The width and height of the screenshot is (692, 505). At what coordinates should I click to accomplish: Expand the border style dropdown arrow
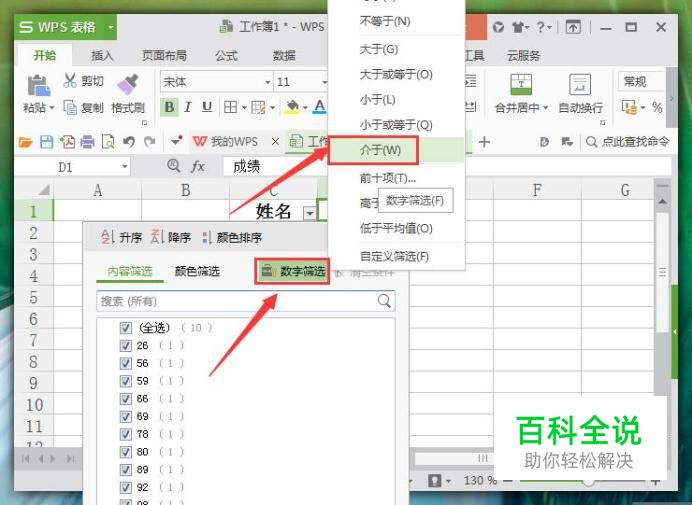pos(244,107)
